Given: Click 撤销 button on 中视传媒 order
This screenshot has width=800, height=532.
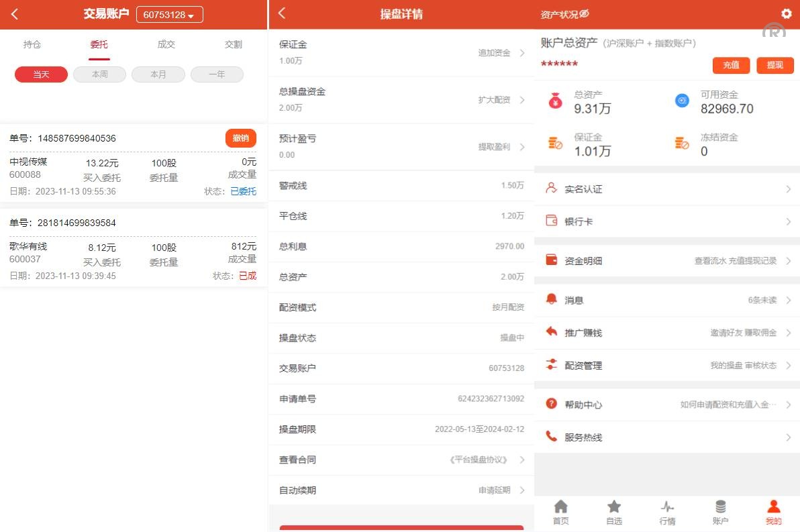Looking at the screenshot, I should coord(240,138).
